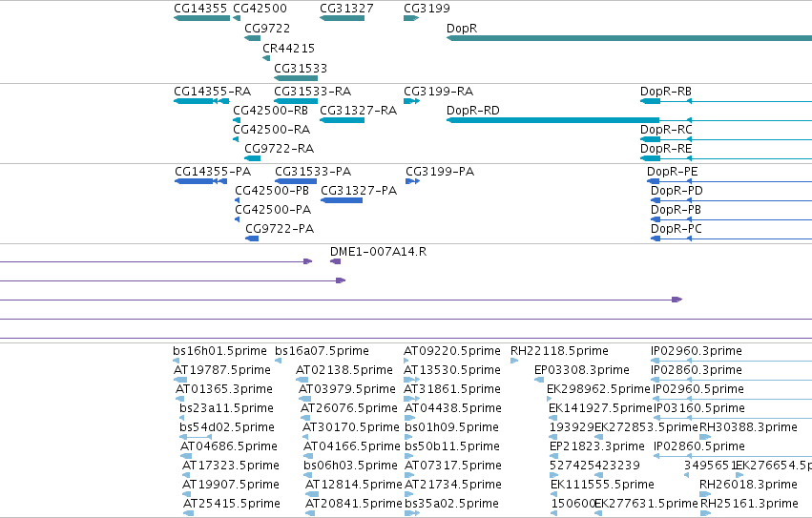Select transcript CG14355-RA
Viewport: 812px width, 518px height.
pyautogui.click(x=201, y=101)
